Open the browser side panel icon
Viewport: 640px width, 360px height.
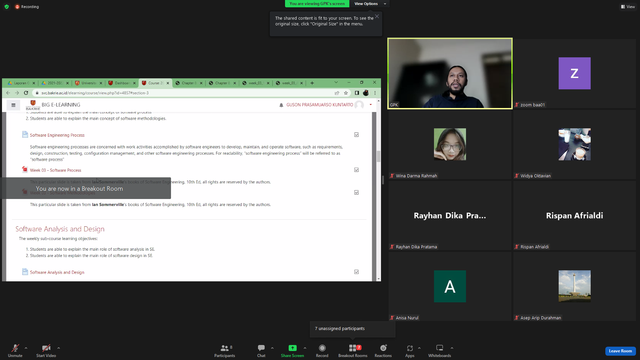tap(357, 93)
